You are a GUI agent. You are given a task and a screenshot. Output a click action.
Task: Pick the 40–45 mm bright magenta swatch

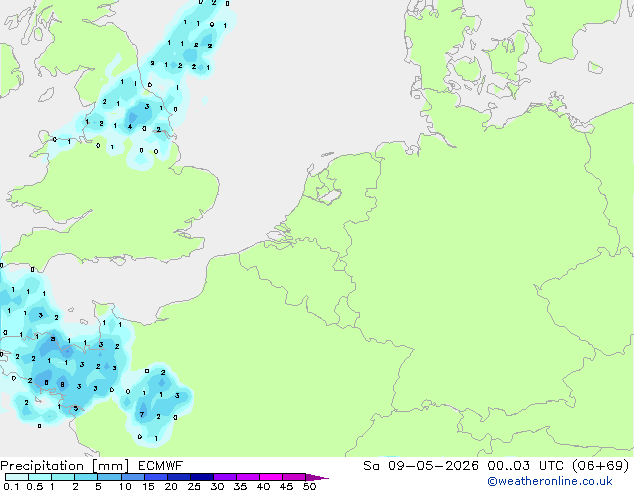(271, 477)
